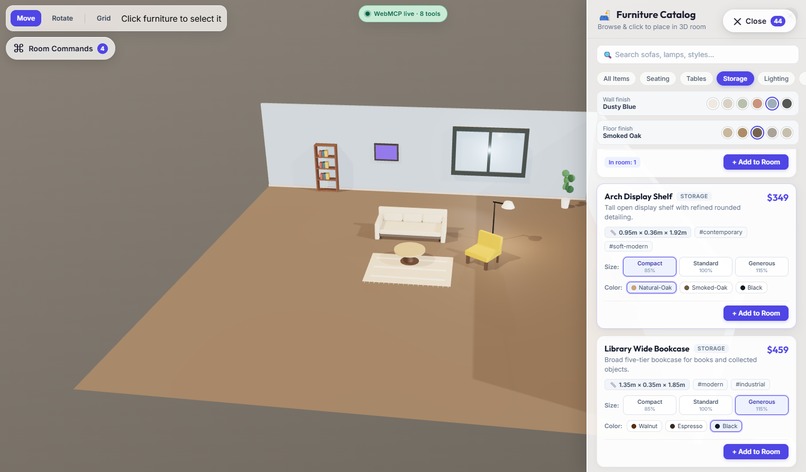The width and height of the screenshot is (806, 472).
Task: Click the green WebMCP live indicator dot
Action: 367,14
